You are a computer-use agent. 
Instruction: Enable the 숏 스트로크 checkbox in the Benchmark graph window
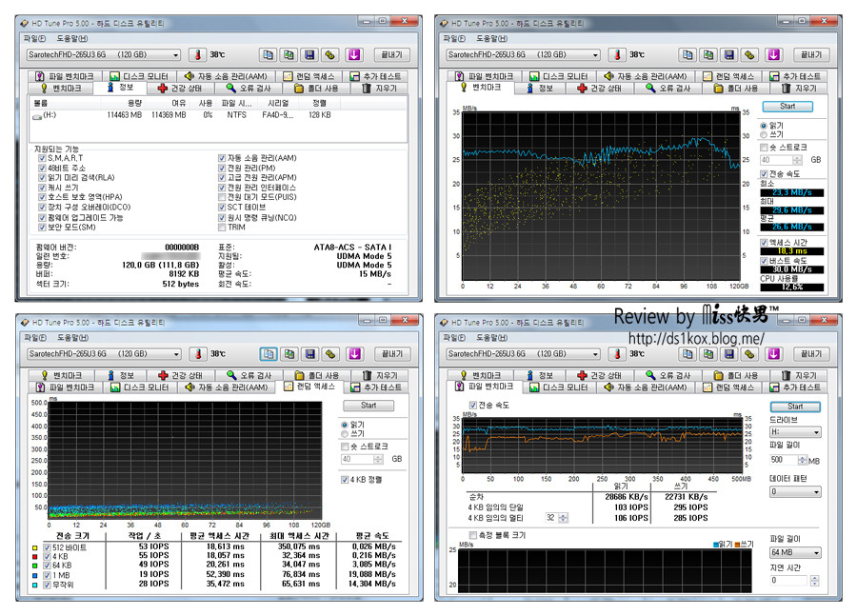[x=764, y=148]
